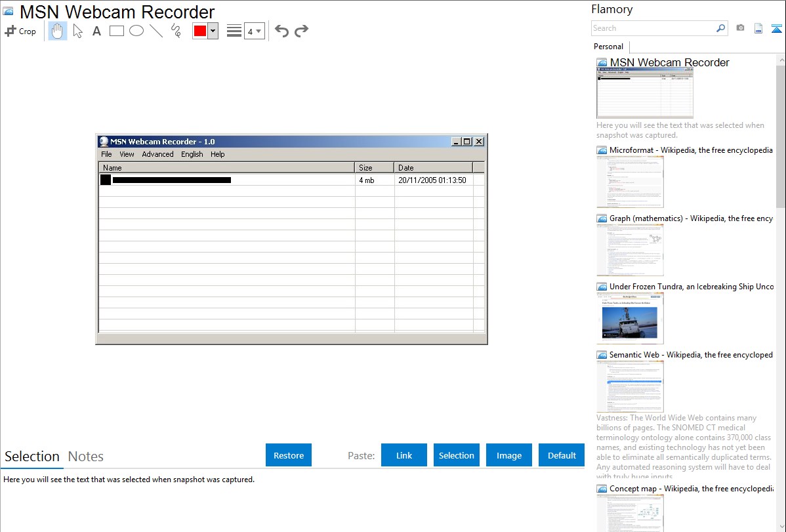This screenshot has width=786, height=532.
Task: Click the Under Frozen Tundra title
Action: coord(692,286)
